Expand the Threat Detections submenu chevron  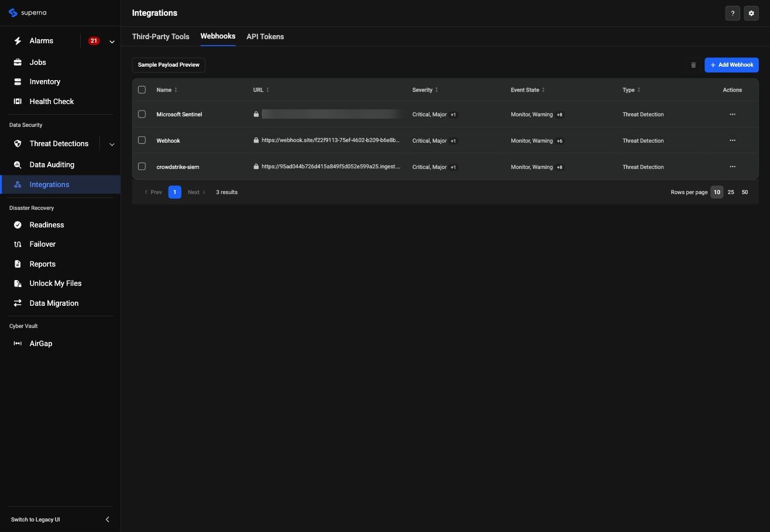tap(112, 144)
